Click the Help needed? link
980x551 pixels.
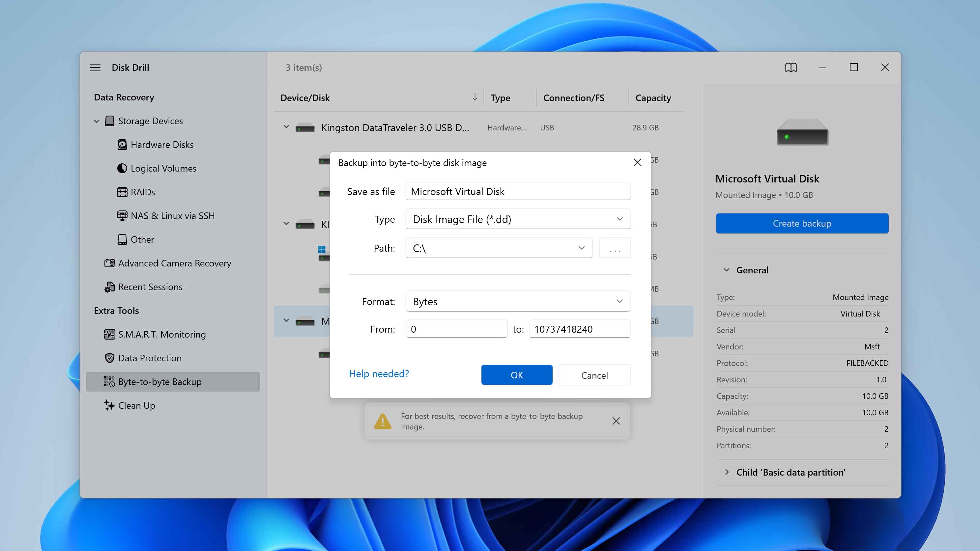pyautogui.click(x=379, y=374)
